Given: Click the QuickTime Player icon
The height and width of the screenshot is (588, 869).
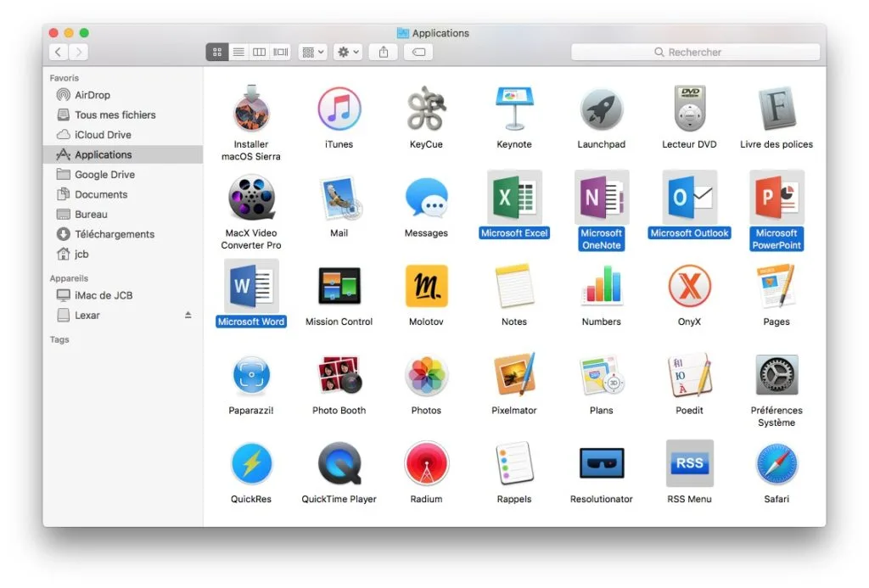Looking at the screenshot, I should coord(339,464).
